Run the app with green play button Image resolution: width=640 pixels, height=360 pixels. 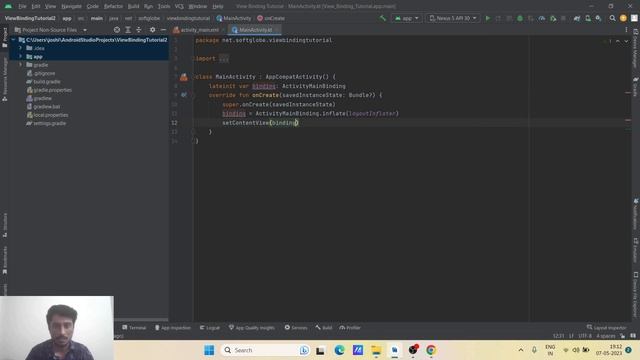[x=487, y=18]
